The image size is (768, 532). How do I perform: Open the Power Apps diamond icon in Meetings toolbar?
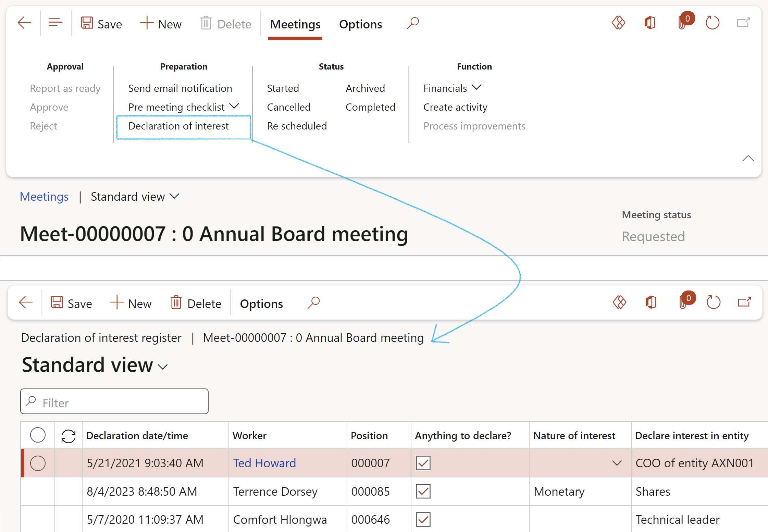tap(618, 23)
